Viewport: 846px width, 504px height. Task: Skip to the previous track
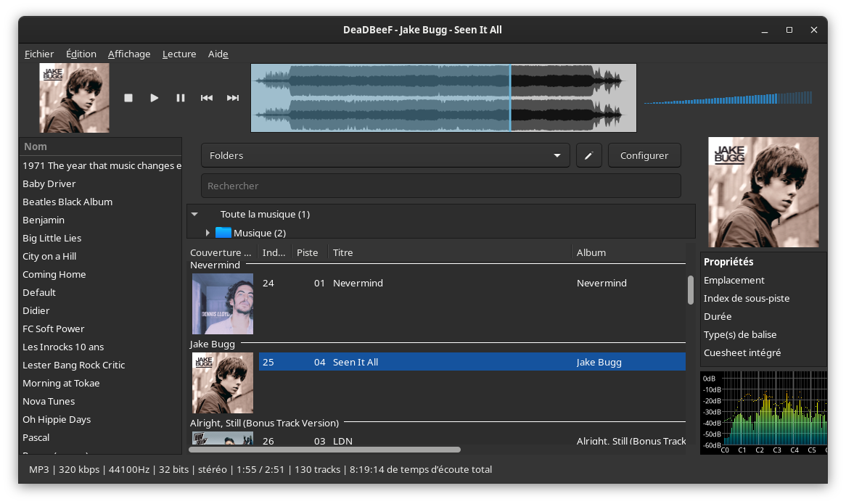[x=207, y=98]
